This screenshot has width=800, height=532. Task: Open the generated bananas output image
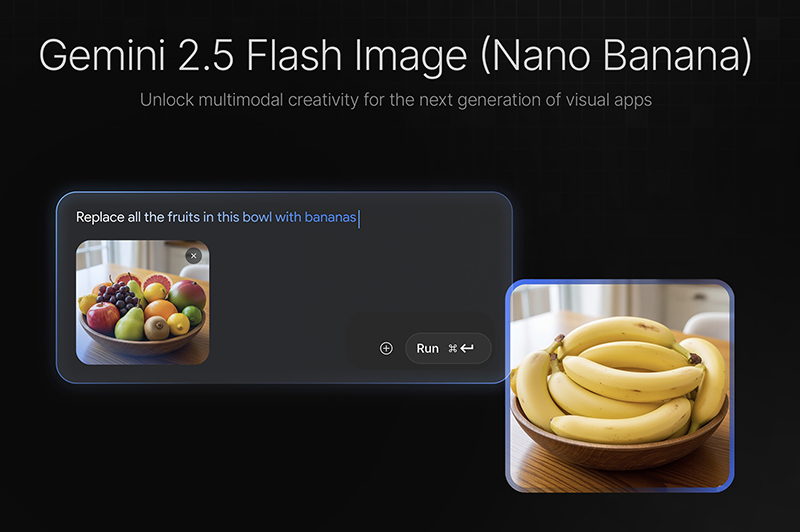coord(619,386)
